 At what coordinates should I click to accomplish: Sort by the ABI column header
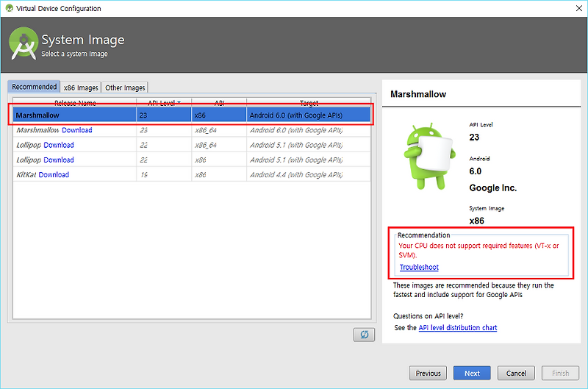tap(219, 103)
